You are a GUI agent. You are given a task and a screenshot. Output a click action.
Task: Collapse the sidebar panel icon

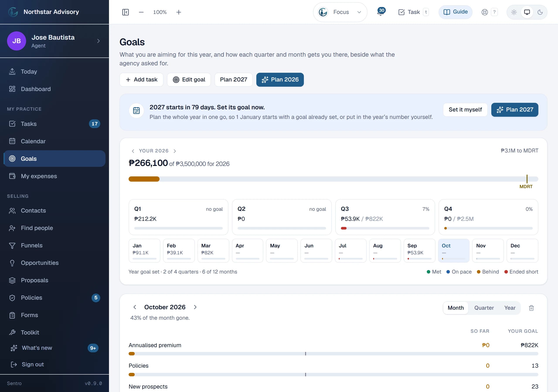pos(125,12)
